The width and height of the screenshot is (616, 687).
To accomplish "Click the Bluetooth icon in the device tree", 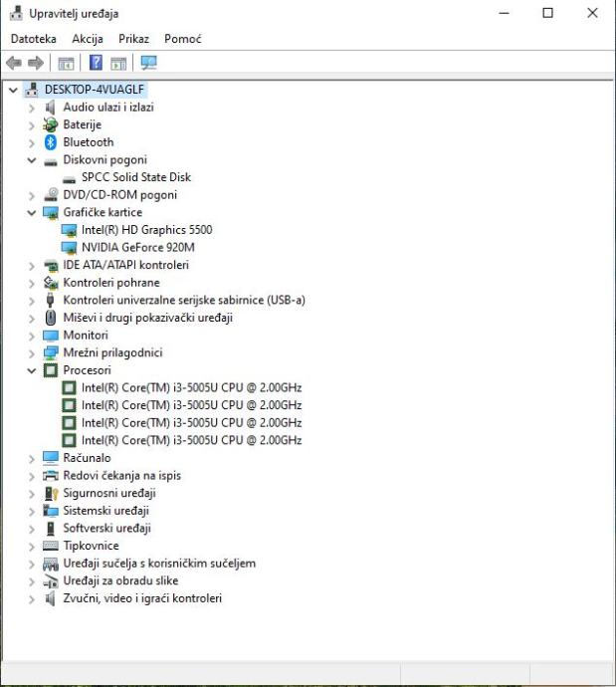I will point(51,142).
